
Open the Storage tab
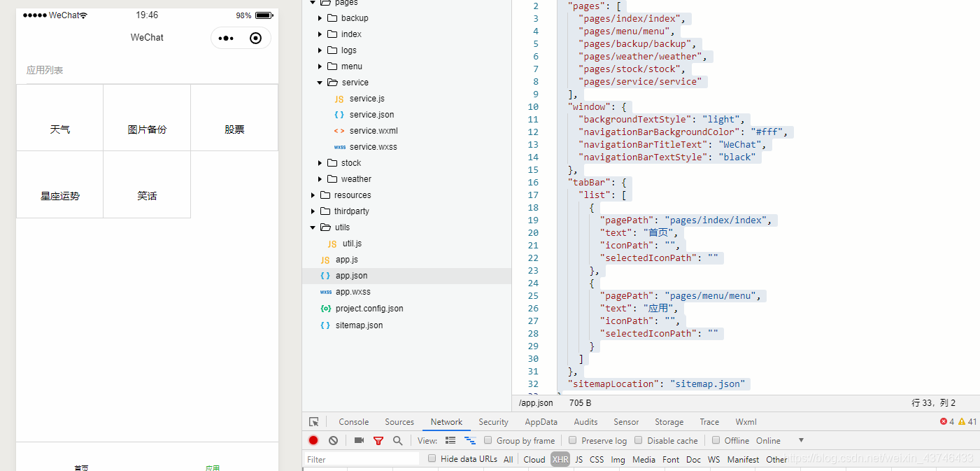point(669,422)
